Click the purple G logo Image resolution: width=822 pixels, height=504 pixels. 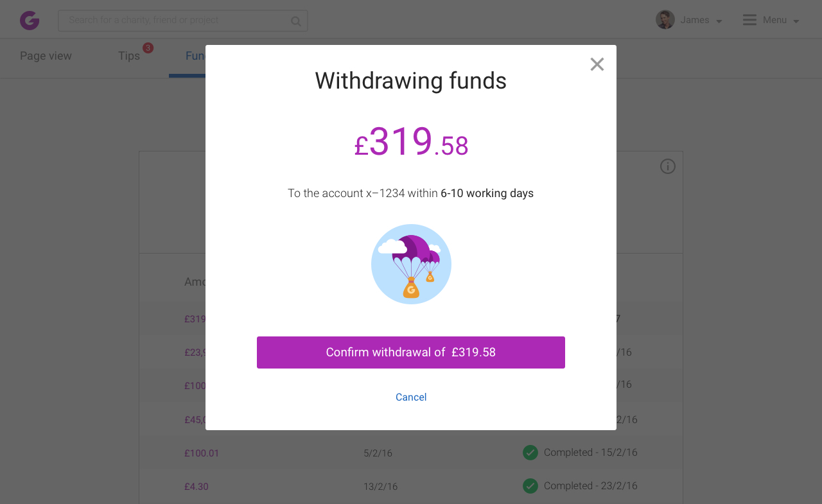tap(30, 21)
